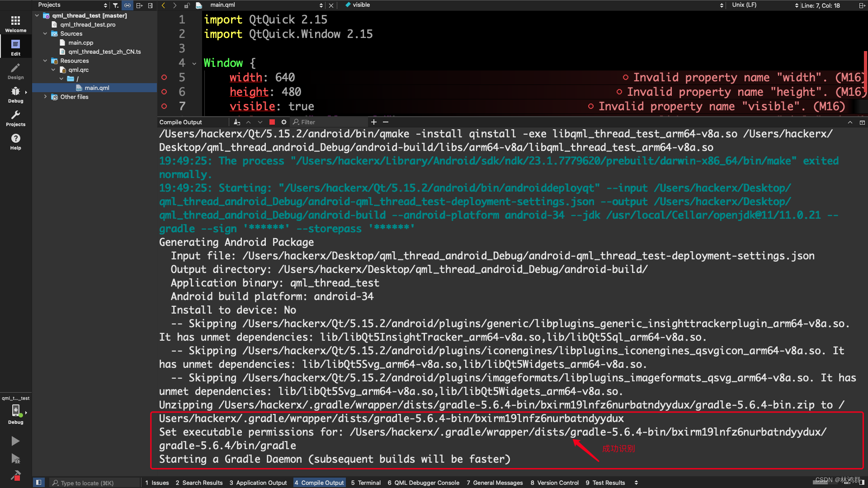This screenshot has width=868, height=488.
Task: Toggle synchronize with editor link button
Action: click(127, 5)
